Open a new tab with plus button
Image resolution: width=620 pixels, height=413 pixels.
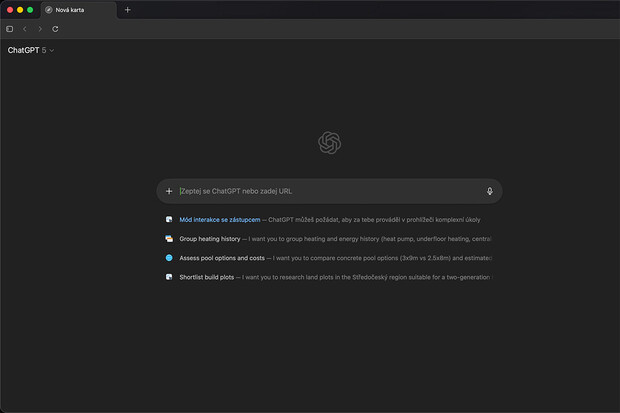pyautogui.click(x=127, y=9)
